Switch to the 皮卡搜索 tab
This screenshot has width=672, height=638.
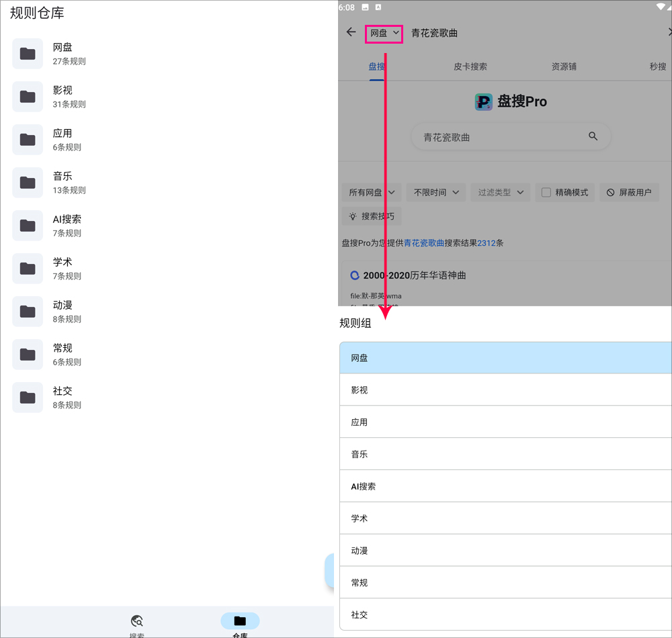coord(470,66)
